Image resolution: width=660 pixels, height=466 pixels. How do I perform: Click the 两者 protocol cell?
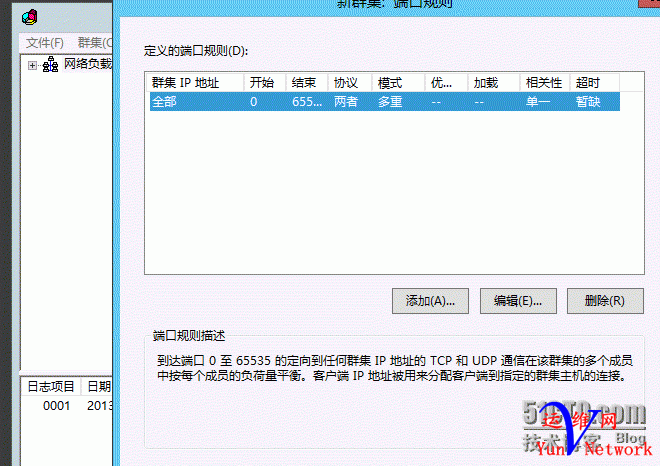coord(346,102)
